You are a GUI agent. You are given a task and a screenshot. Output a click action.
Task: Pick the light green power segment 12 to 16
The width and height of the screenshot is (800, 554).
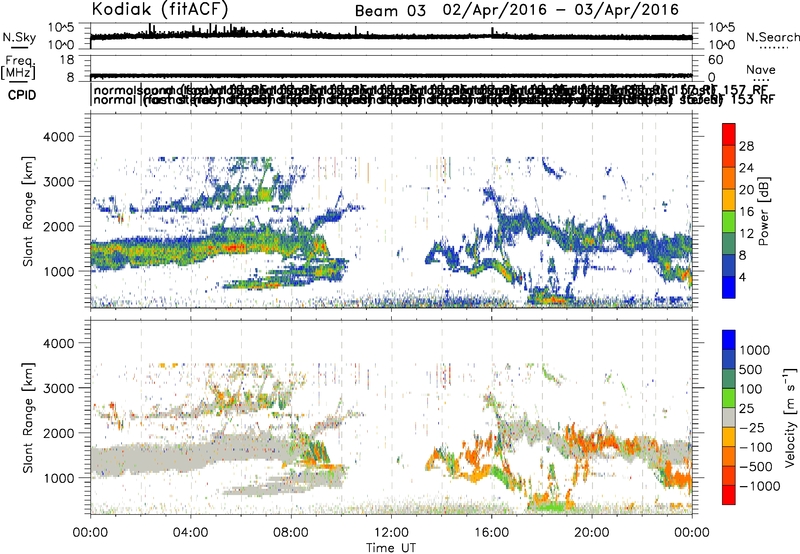pyautogui.click(x=729, y=222)
